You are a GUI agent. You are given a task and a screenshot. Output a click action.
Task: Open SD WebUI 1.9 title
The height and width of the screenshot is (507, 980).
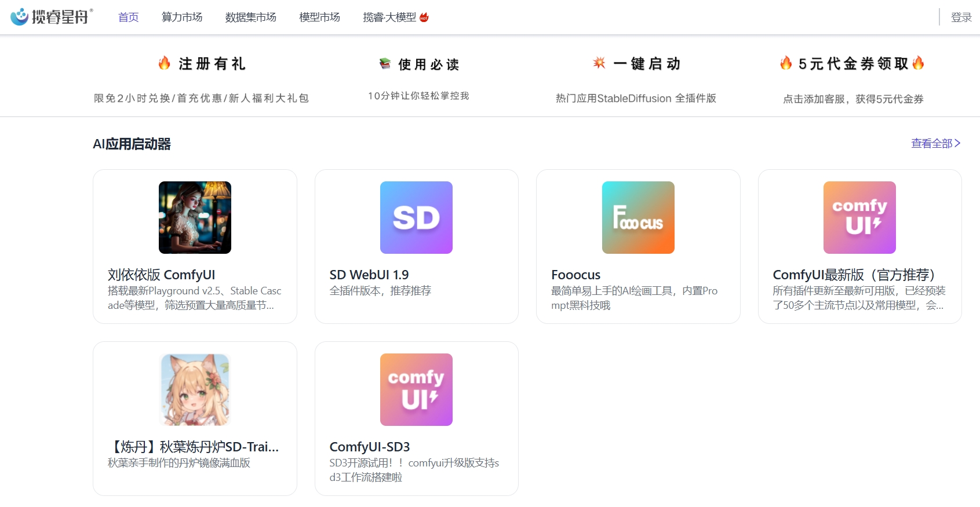(x=369, y=275)
